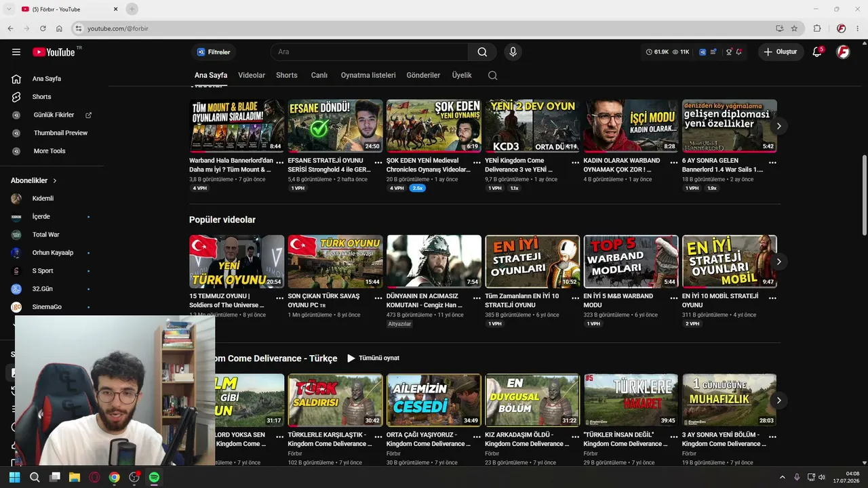Open options for 15 TEMMUZ OYUNU video
This screenshot has height=488, width=868.
pyautogui.click(x=279, y=298)
